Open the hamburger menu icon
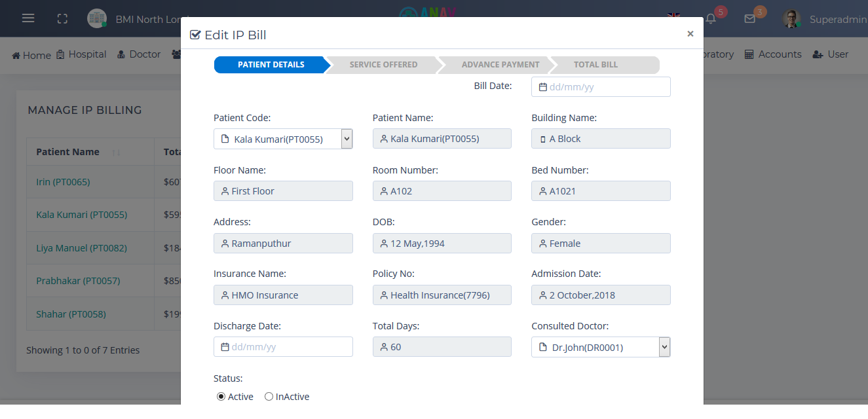The image size is (868, 419). 28,18
